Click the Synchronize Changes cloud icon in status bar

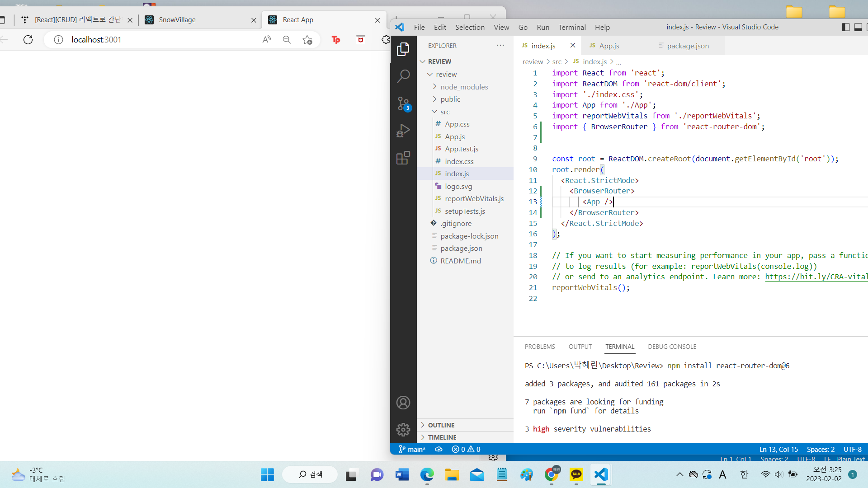(x=439, y=449)
